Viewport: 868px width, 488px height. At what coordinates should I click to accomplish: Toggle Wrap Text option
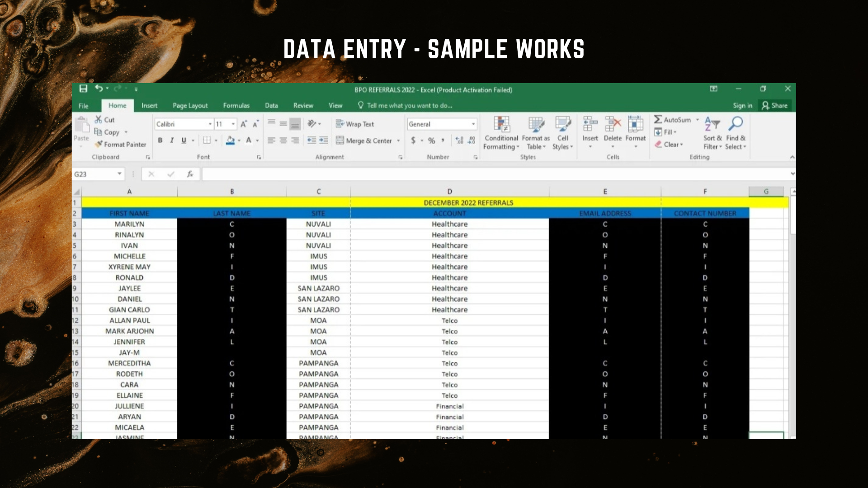[x=355, y=124]
